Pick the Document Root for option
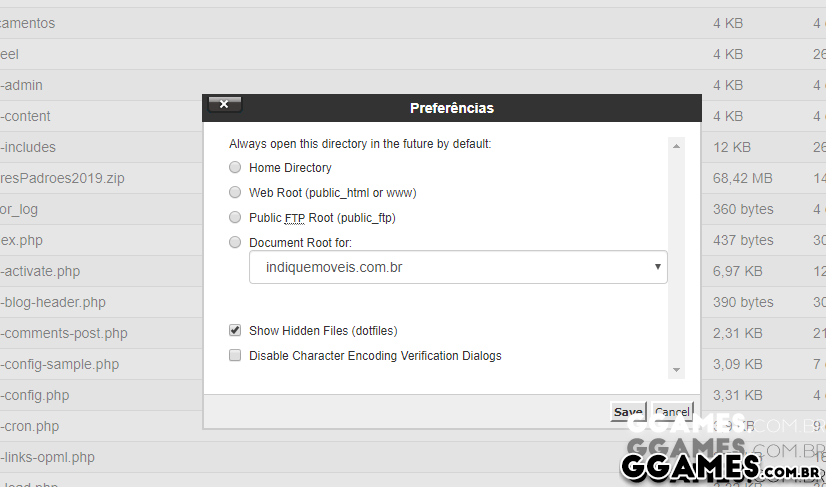The width and height of the screenshot is (826, 487). click(x=235, y=242)
